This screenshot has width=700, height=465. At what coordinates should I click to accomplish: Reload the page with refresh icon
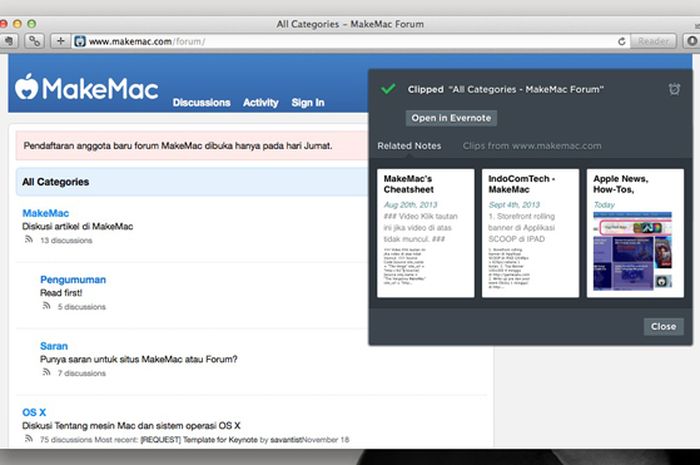[x=621, y=42]
